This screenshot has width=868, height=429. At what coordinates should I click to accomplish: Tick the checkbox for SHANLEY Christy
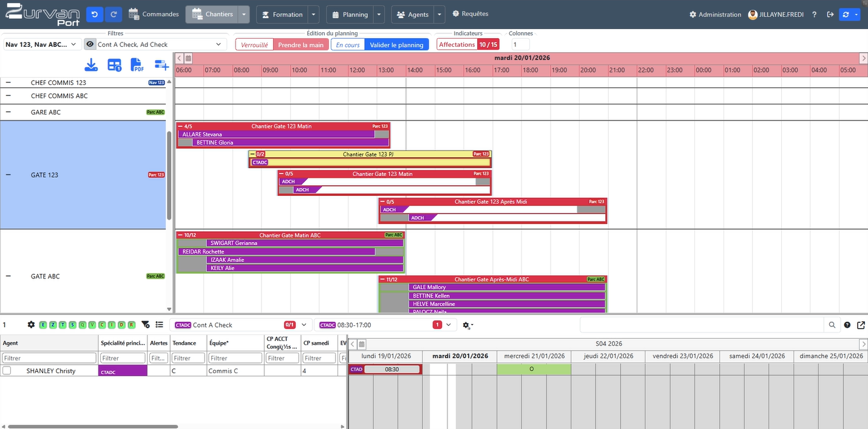click(x=7, y=371)
